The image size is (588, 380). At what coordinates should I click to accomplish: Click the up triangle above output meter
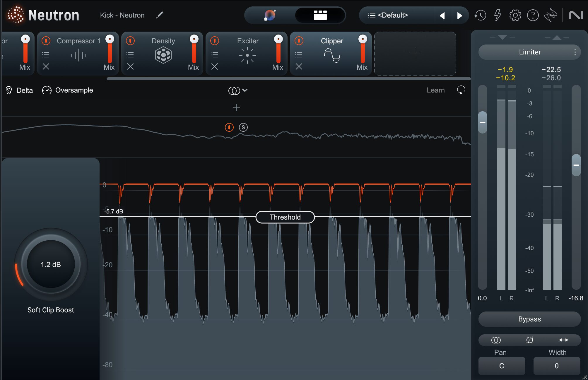point(557,37)
